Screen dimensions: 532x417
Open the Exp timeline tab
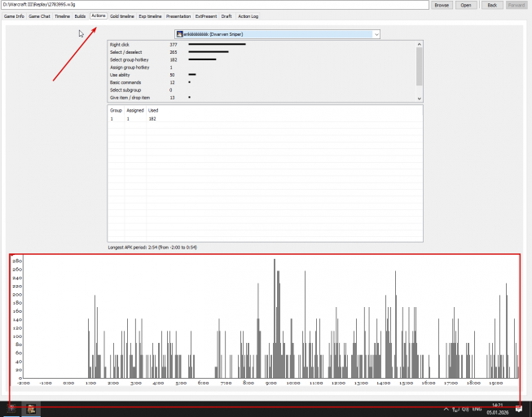click(x=150, y=16)
